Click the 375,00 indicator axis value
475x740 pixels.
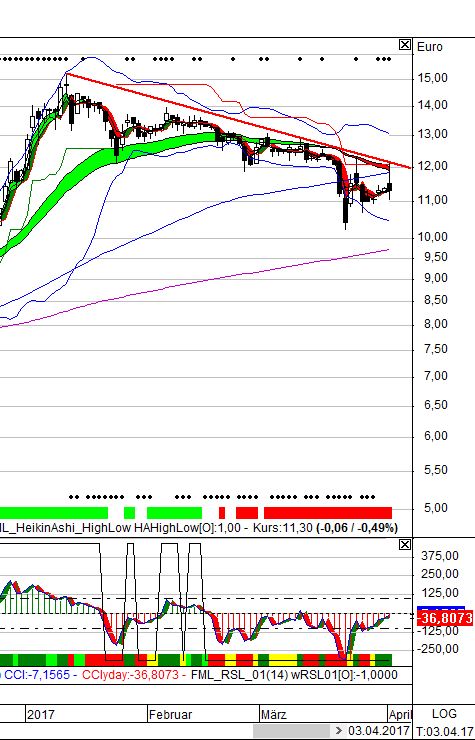coord(440,556)
